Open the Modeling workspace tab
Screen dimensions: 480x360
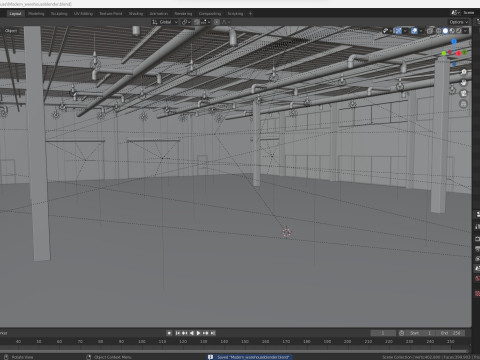pyautogui.click(x=36, y=14)
